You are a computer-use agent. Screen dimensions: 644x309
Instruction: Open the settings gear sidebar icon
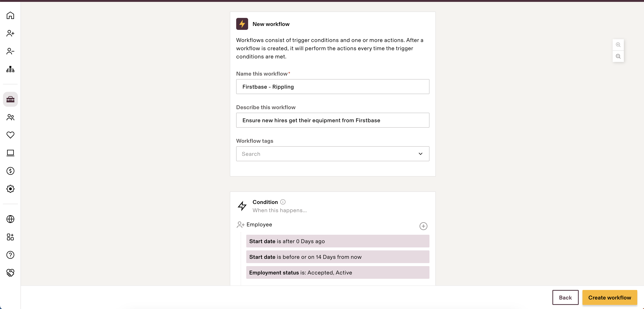tap(10, 189)
